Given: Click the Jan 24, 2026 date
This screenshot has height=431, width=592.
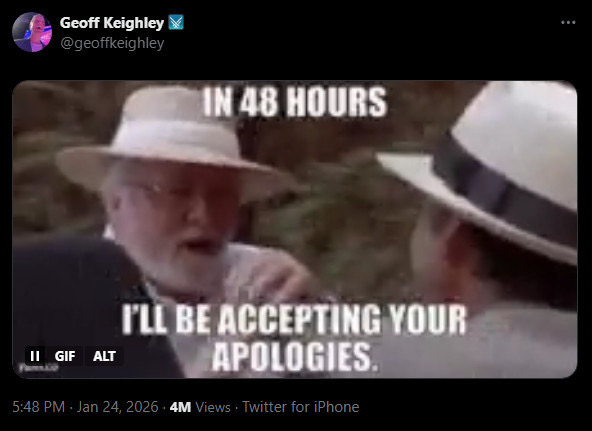Looking at the screenshot, I should tap(117, 407).
